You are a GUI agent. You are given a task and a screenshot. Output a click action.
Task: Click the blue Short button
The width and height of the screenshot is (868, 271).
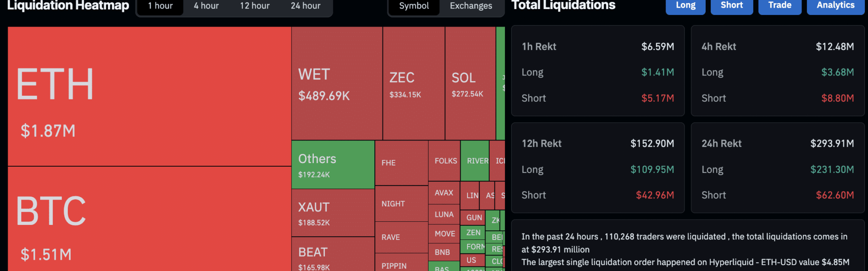[731, 6]
